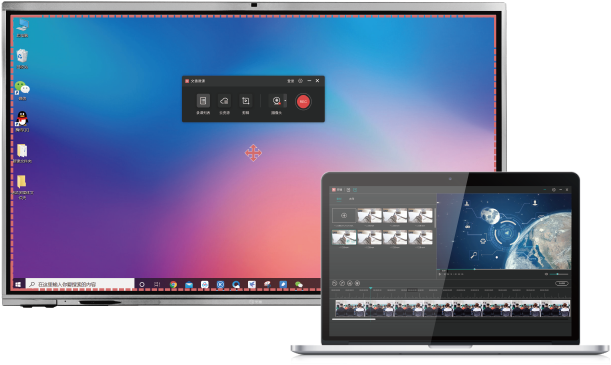Click the play button under video preview
611x365 pixels.
pyautogui.click(x=440, y=274)
